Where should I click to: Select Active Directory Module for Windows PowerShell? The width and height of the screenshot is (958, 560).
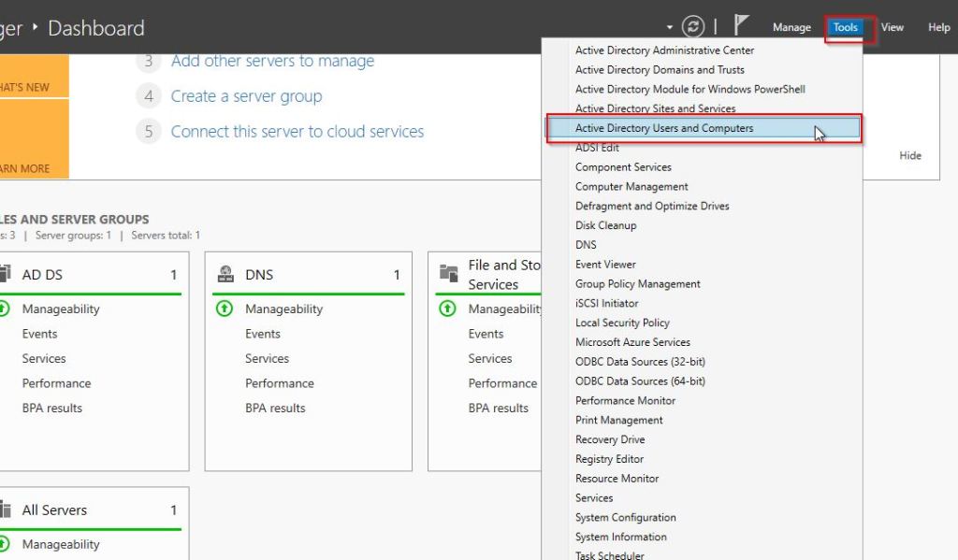[x=689, y=89]
